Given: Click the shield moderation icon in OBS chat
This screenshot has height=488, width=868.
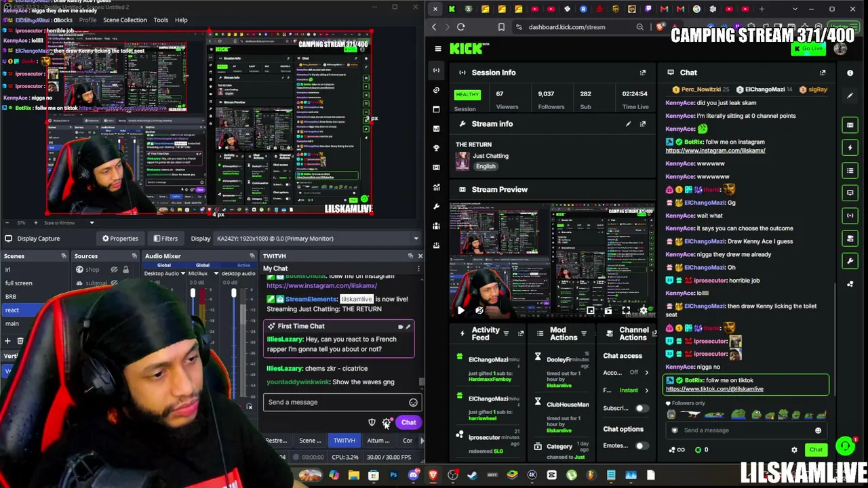Looking at the screenshot, I should click(372, 422).
